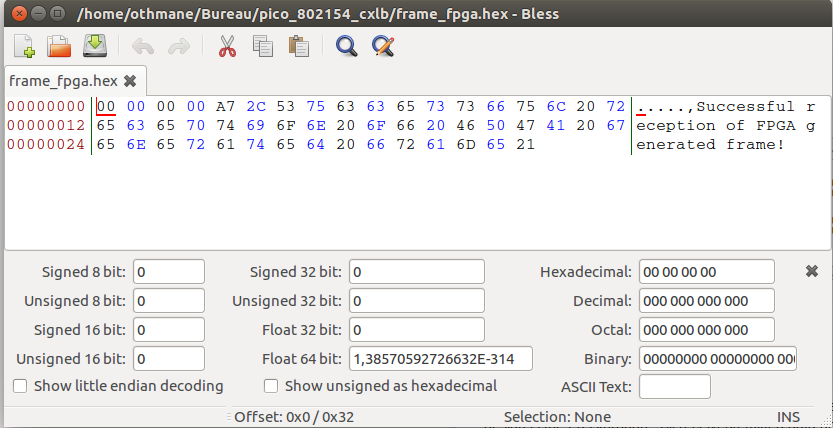Click the ASCII Text input field
Viewport: 833px width, 428px height.
[674, 386]
